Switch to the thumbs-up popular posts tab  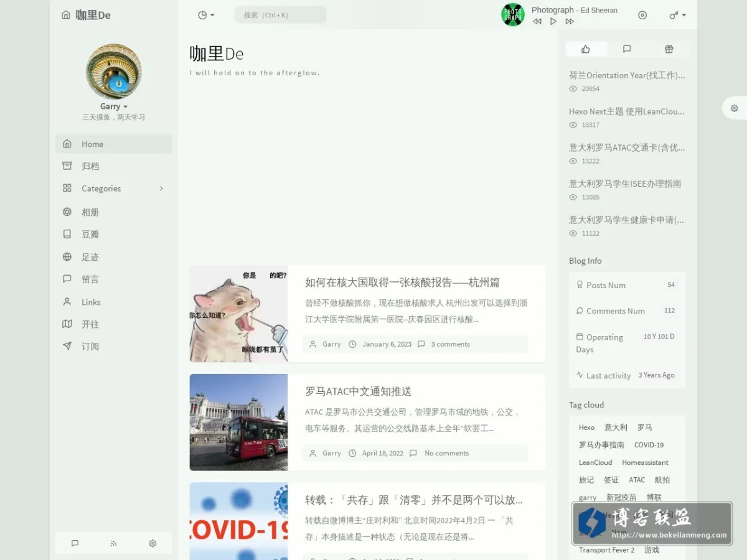[x=586, y=49]
